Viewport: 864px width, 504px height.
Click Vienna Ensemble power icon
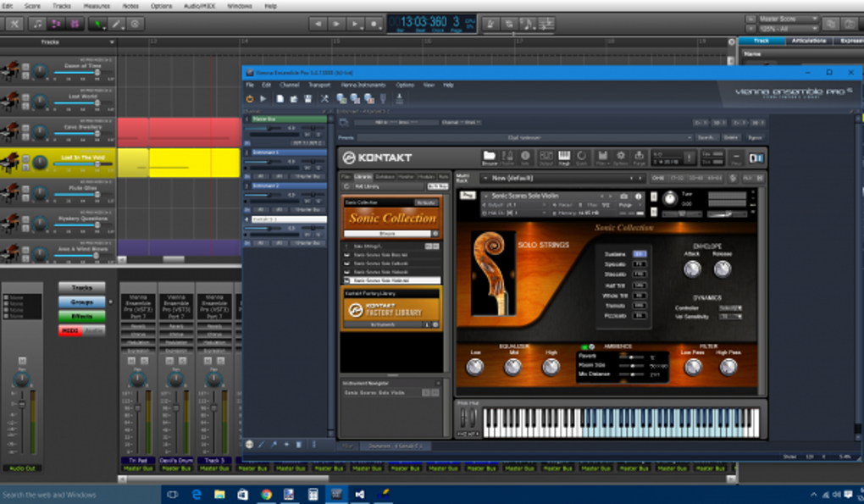[x=250, y=99]
